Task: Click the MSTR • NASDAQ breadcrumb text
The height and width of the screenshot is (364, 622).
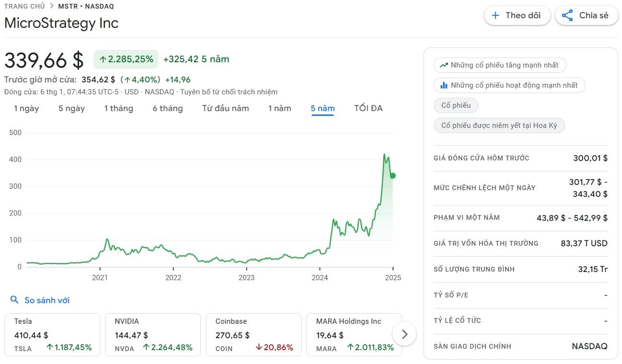Action: [86, 6]
